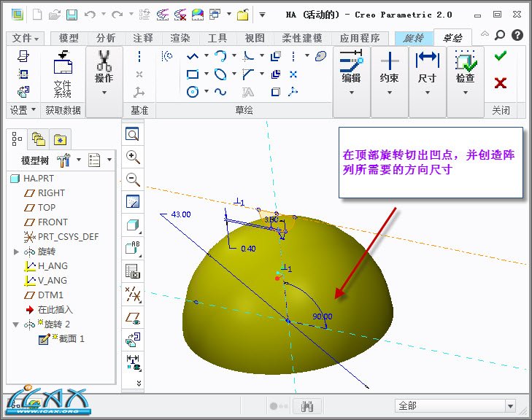Viewport: 532px width, 420px height.
Task: Select the sketch Circle tool
Action: point(193,92)
